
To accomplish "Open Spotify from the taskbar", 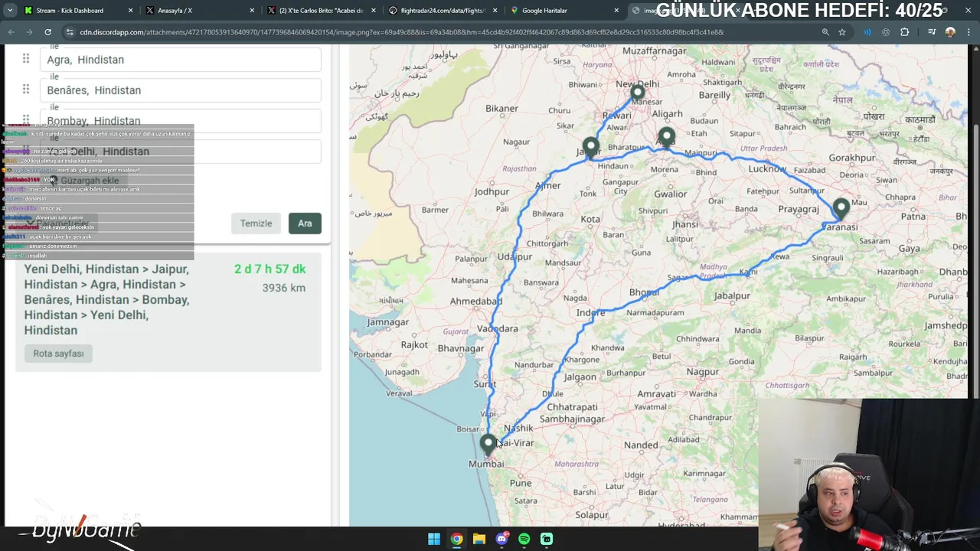I will (524, 539).
